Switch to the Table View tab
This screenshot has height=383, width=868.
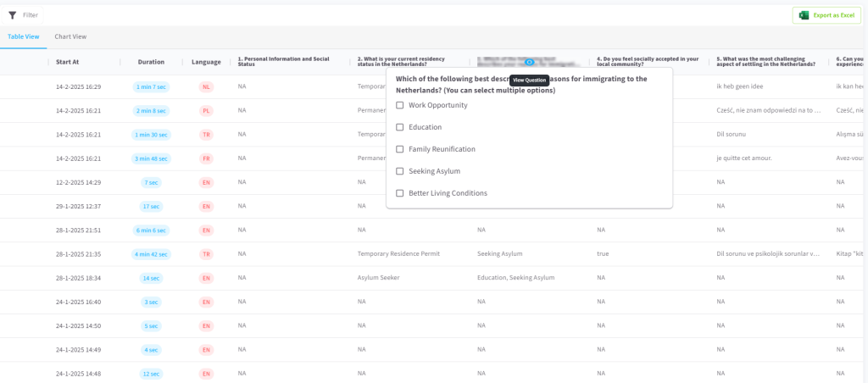tap(23, 36)
